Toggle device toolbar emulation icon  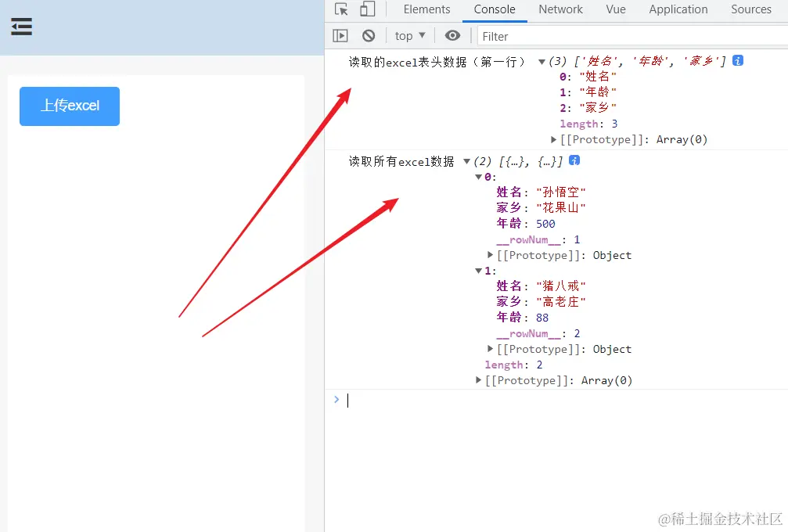(367, 9)
